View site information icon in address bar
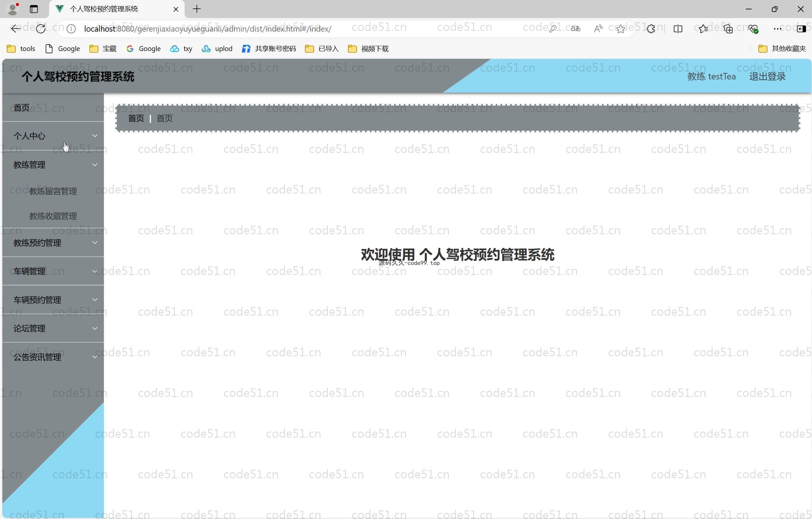812x519 pixels. coord(71,29)
